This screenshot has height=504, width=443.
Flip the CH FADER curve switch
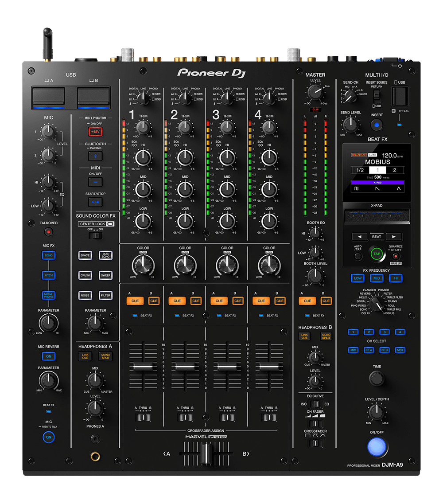[x=315, y=424]
